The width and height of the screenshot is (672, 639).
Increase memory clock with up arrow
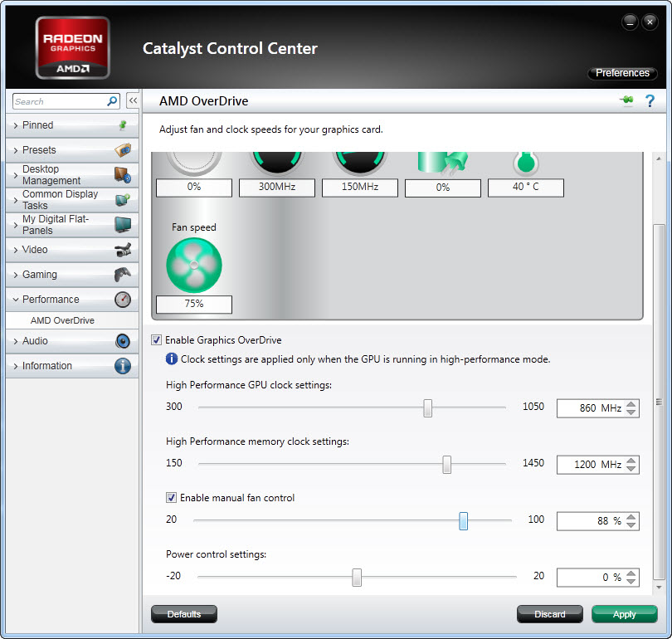point(631,461)
